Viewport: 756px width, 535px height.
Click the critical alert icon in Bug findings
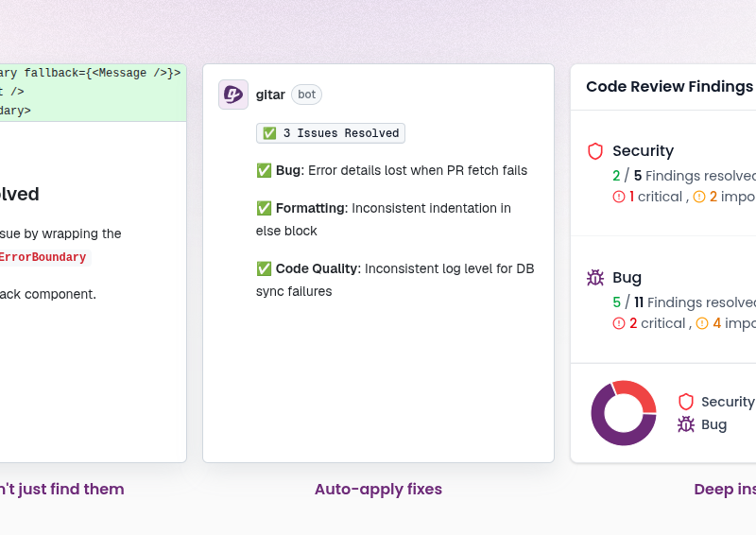(619, 323)
